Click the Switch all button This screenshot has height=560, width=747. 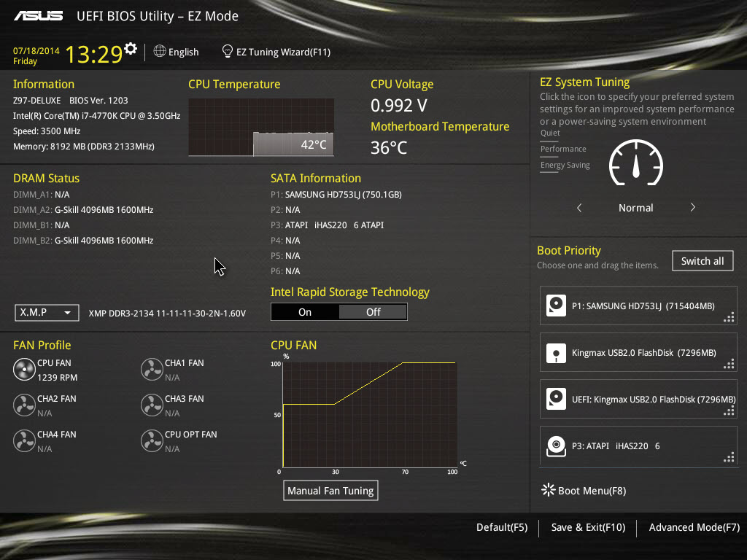pos(703,261)
